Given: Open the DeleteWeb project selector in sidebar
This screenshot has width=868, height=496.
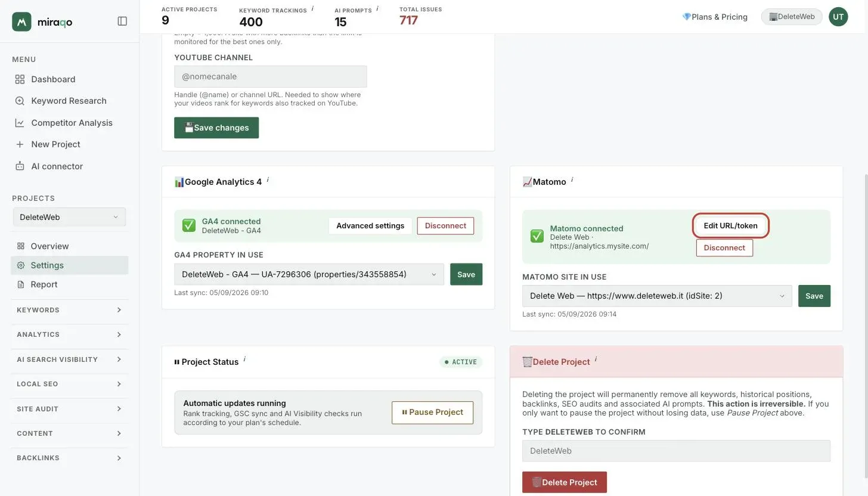Looking at the screenshot, I should pos(69,217).
